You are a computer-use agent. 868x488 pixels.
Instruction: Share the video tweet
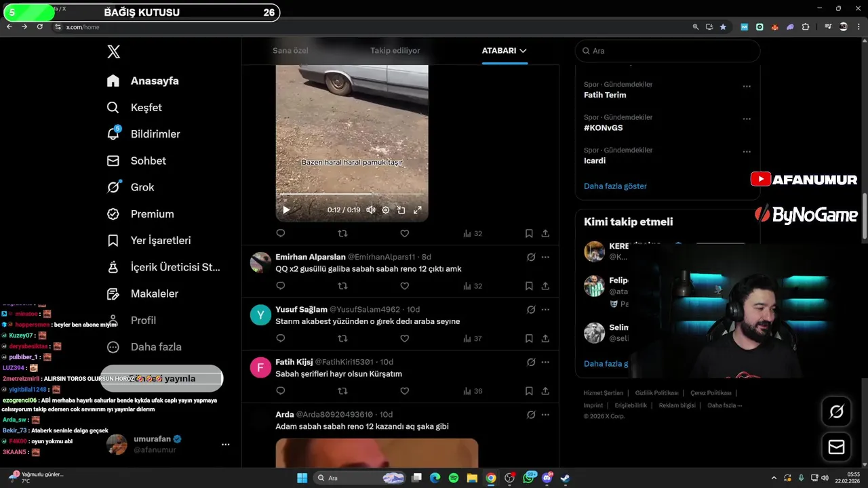[x=545, y=233]
